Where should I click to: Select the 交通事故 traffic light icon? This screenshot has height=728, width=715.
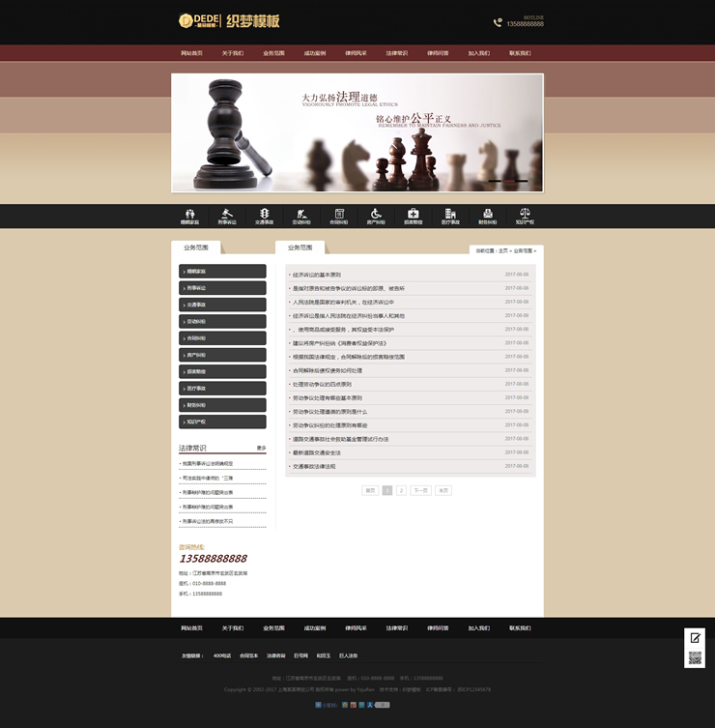click(265, 213)
